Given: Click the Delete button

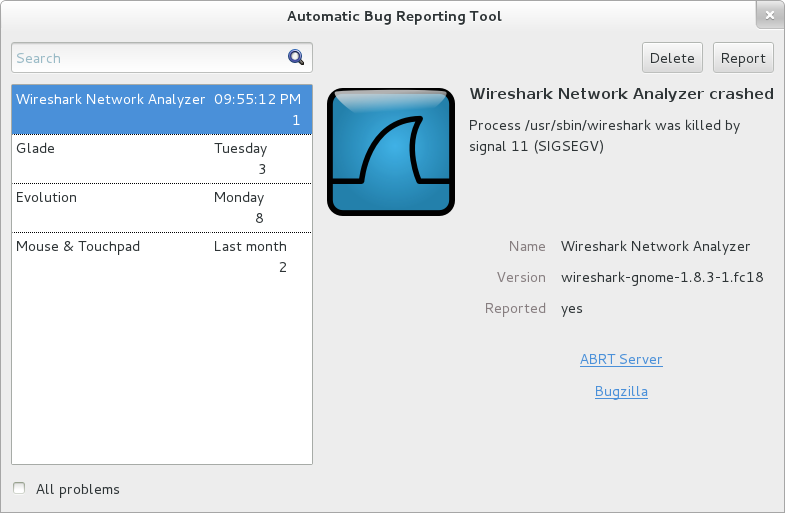Looking at the screenshot, I should (672, 58).
